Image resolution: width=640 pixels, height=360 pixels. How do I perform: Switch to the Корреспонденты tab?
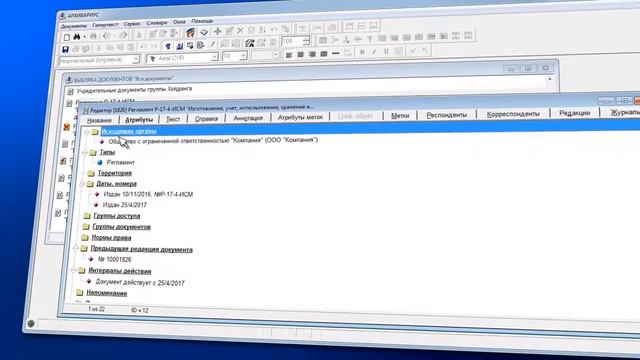pos(513,114)
